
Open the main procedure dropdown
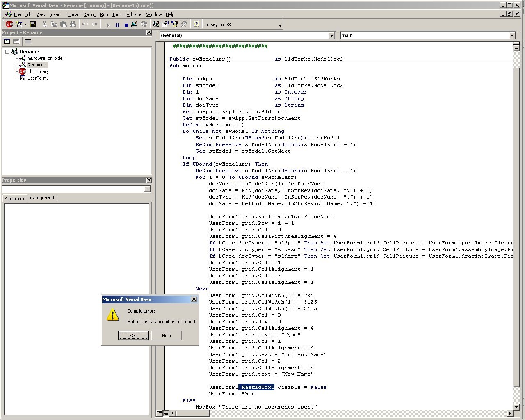(x=512, y=36)
